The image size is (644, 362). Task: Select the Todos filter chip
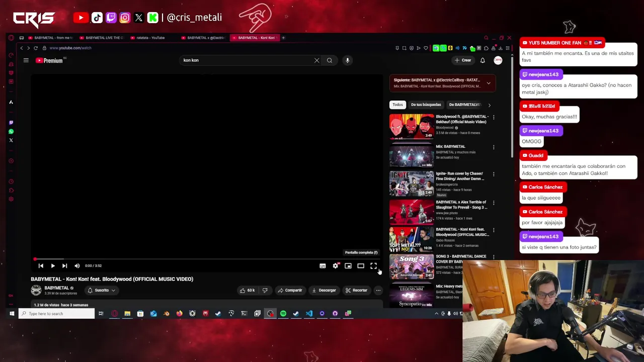click(397, 105)
